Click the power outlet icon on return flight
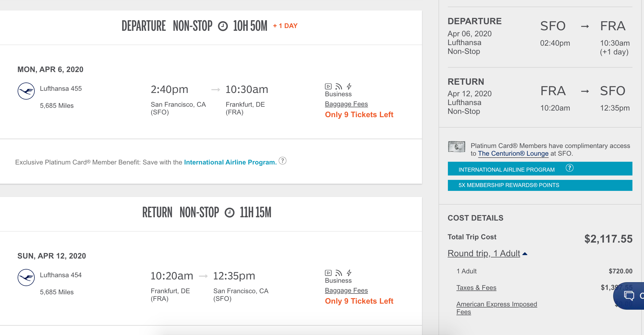The width and height of the screenshot is (644, 335). pos(349,273)
